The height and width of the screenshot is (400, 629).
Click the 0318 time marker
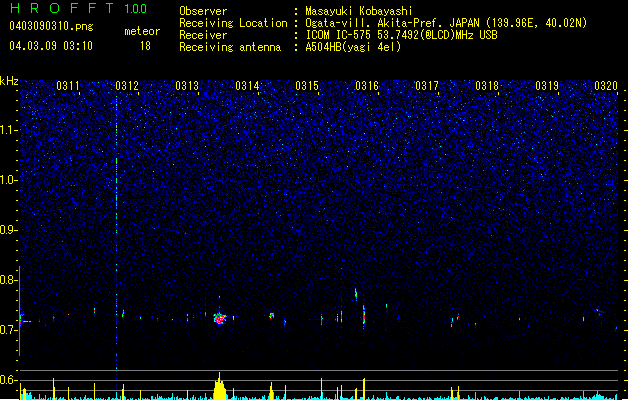pyautogui.click(x=487, y=86)
